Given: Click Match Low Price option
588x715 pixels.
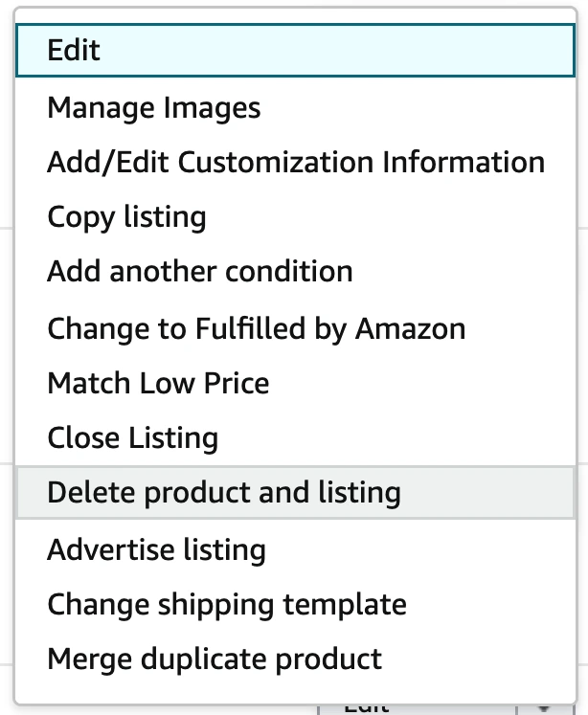Looking at the screenshot, I should (x=158, y=383).
